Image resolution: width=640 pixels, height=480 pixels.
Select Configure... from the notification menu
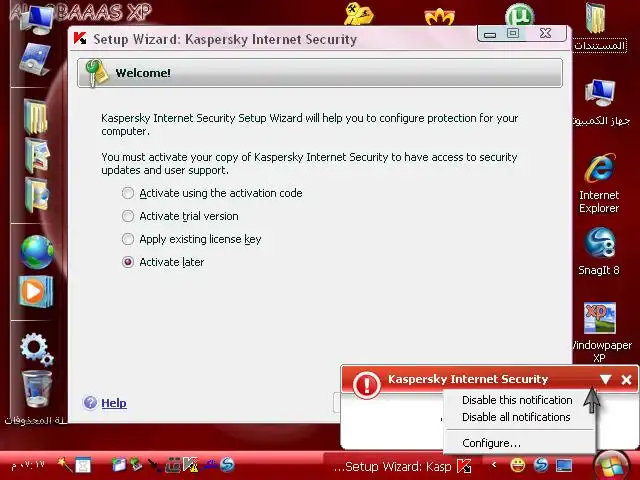point(491,443)
